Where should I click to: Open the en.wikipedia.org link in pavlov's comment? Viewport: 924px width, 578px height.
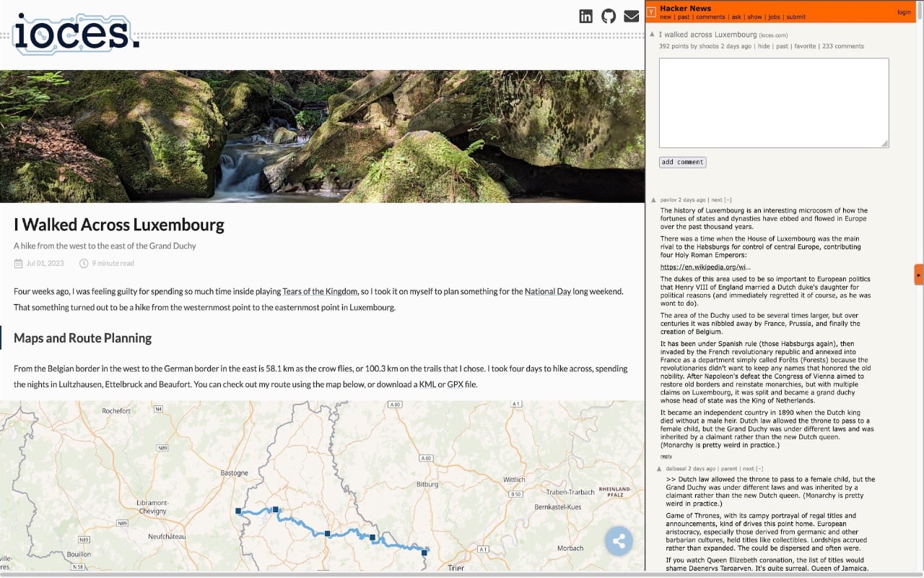tap(705, 267)
